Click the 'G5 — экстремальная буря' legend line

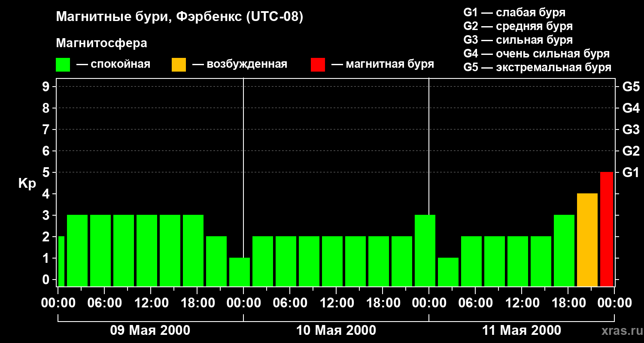538,67
